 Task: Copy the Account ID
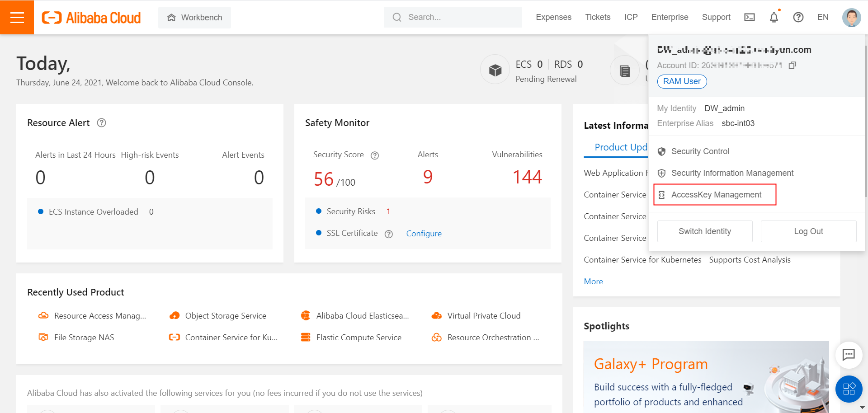792,66
